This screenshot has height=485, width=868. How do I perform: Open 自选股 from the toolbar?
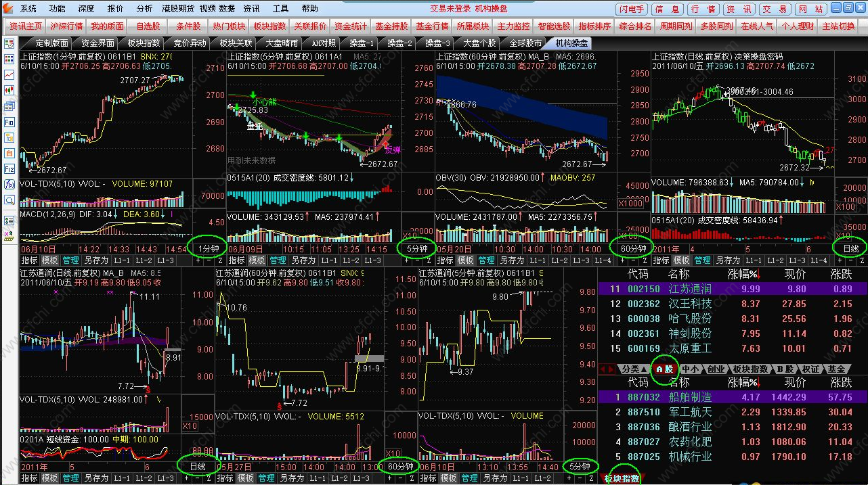tap(148, 26)
